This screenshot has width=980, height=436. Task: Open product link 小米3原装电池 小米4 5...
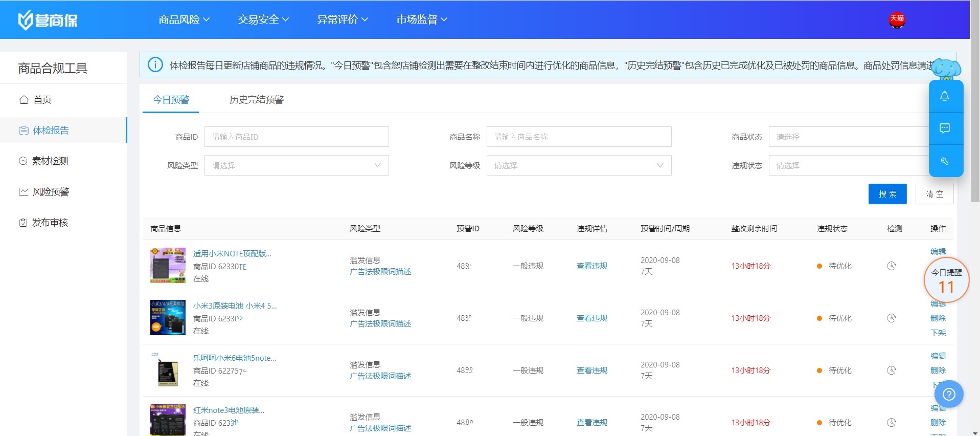pyautogui.click(x=235, y=306)
